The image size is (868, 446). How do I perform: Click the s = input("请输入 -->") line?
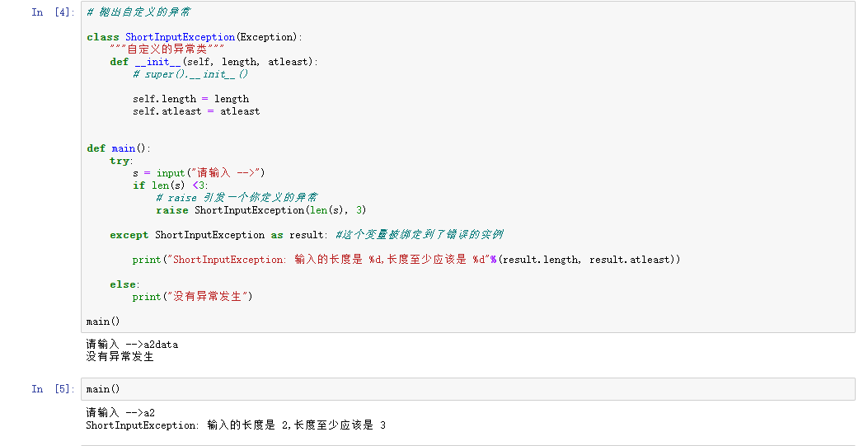click(x=198, y=173)
